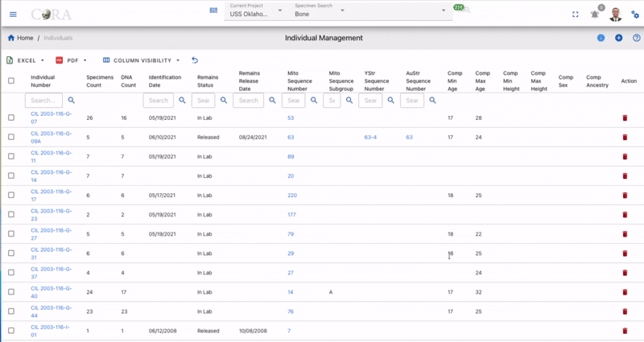Click the add new individual plus icon
The height and width of the screenshot is (342, 644).
(x=618, y=38)
